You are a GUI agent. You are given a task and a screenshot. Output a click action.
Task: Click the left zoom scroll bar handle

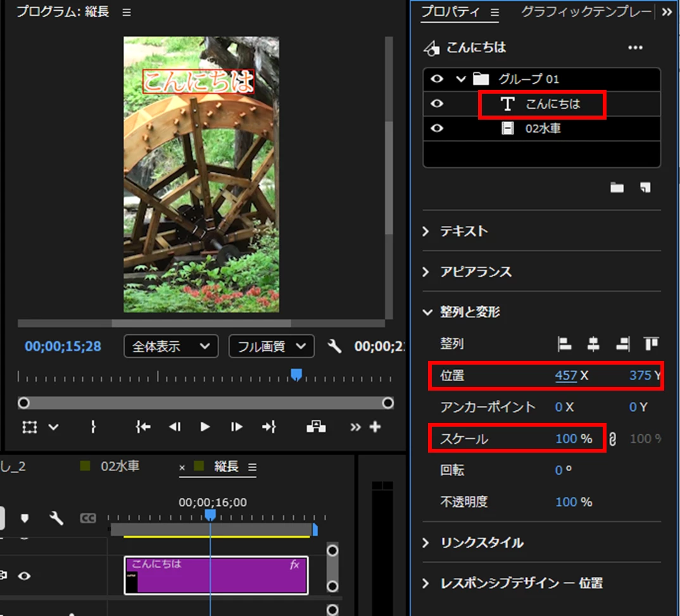point(24,403)
